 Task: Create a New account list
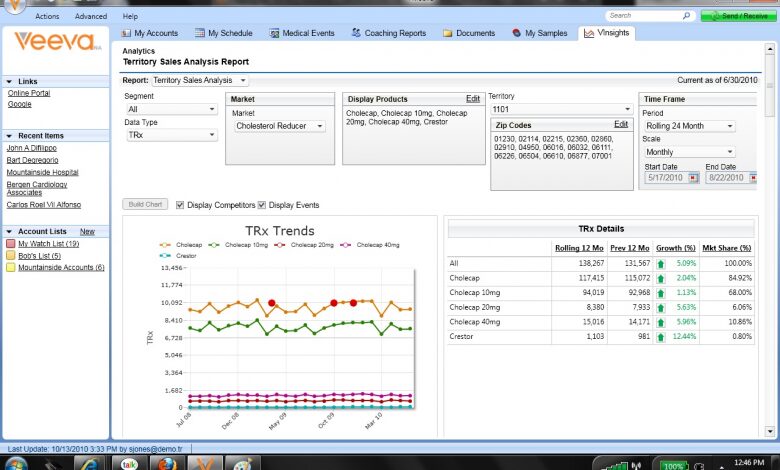(87, 232)
